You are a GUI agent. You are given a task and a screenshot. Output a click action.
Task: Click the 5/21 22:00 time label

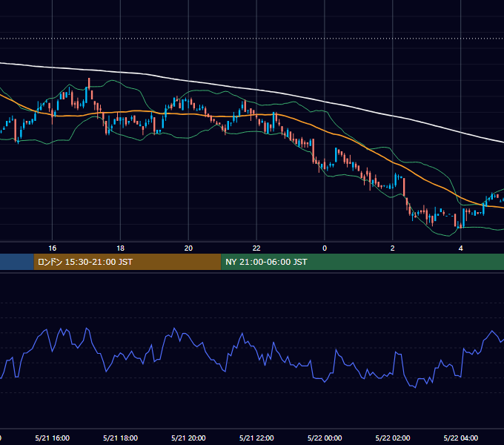point(256,438)
